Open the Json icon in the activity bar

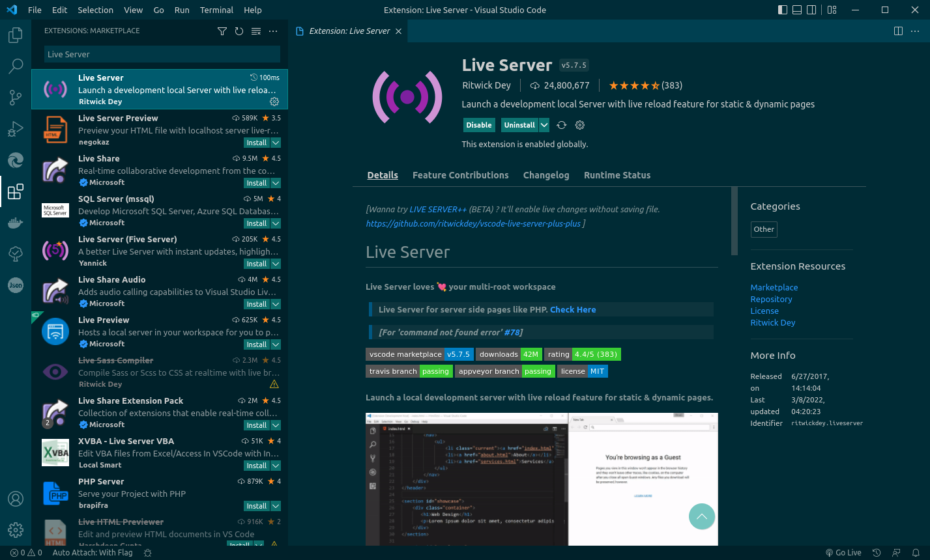pyautogui.click(x=15, y=285)
